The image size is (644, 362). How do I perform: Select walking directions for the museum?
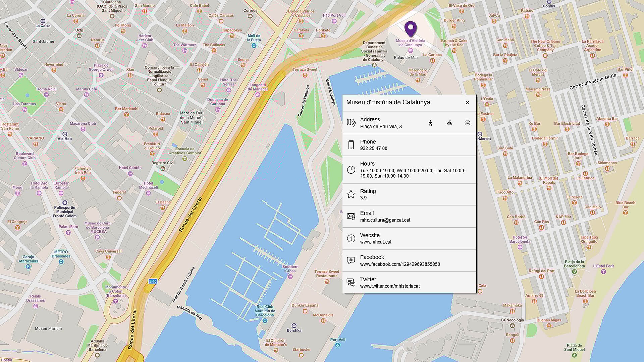[x=430, y=123]
